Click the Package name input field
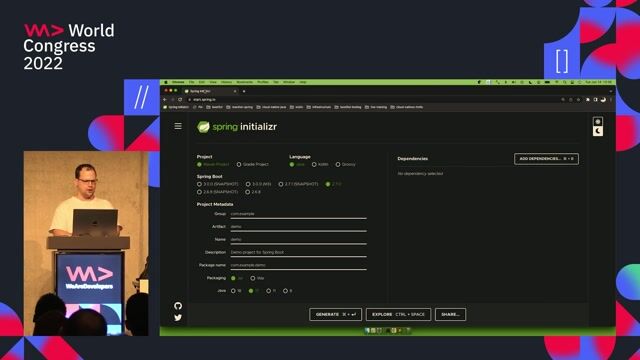This screenshot has width=640, height=360. (298, 265)
